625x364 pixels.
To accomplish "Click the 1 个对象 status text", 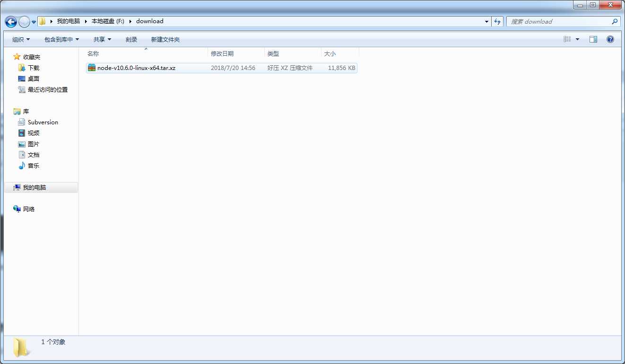I will click(x=53, y=342).
